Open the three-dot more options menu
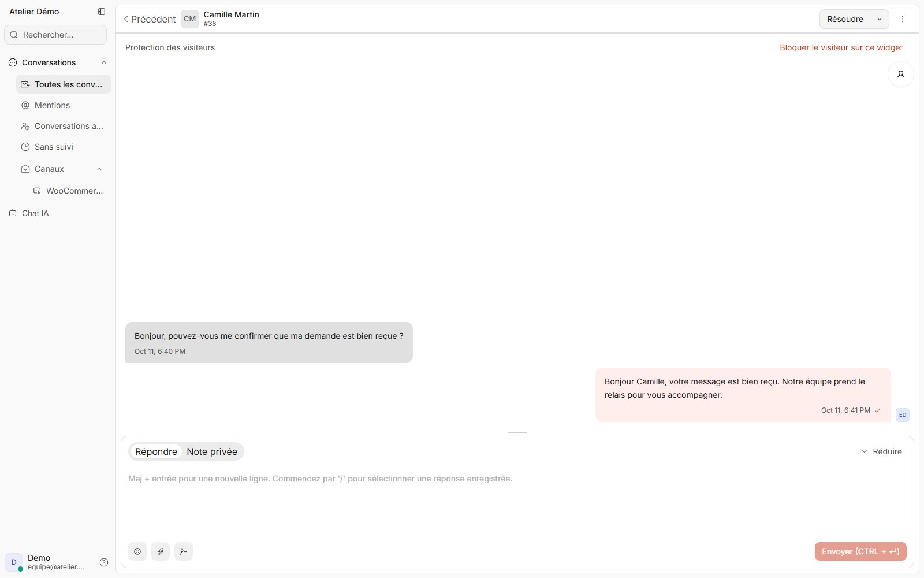The height and width of the screenshot is (578, 924). click(903, 19)
